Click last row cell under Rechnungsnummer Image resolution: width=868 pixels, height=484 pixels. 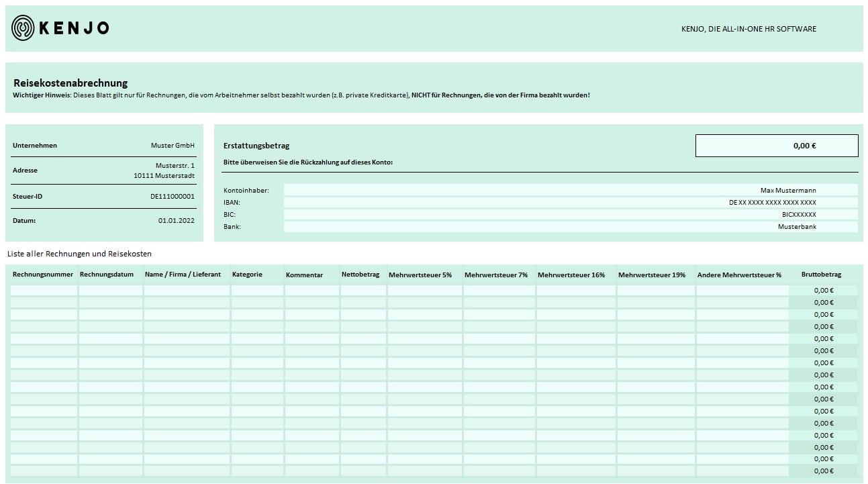click(x=44, y=471)
